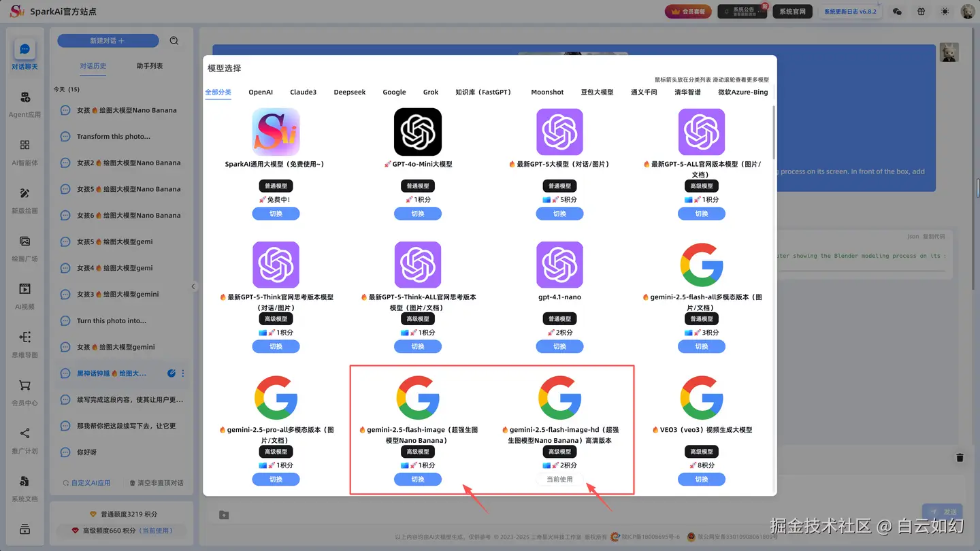980x551 pixels.
Task: Click the 新建对话 button
Action: (108, 41)
